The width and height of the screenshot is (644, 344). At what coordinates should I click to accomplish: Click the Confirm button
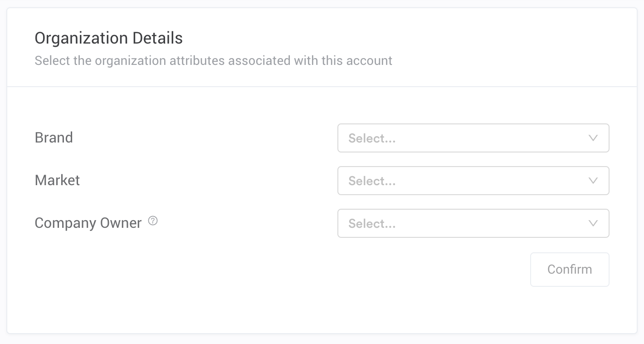pyautogui.click(x=570, y=270)
